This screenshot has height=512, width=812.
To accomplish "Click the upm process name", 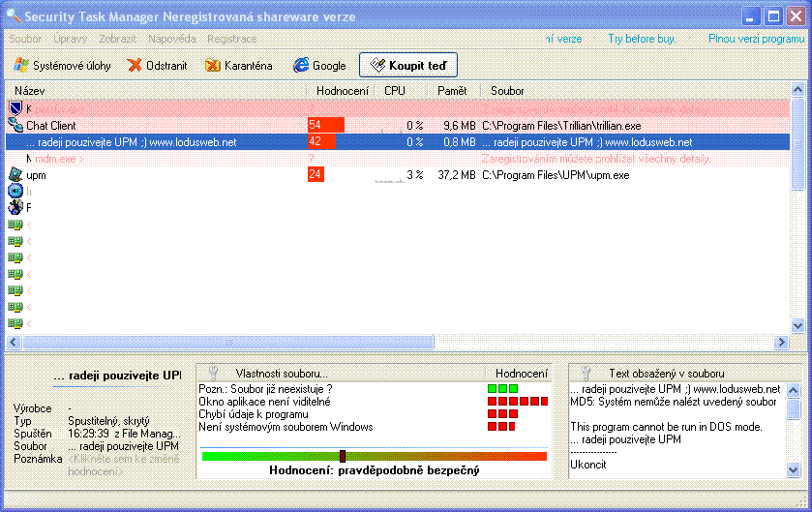I will [x=36, y=175].
